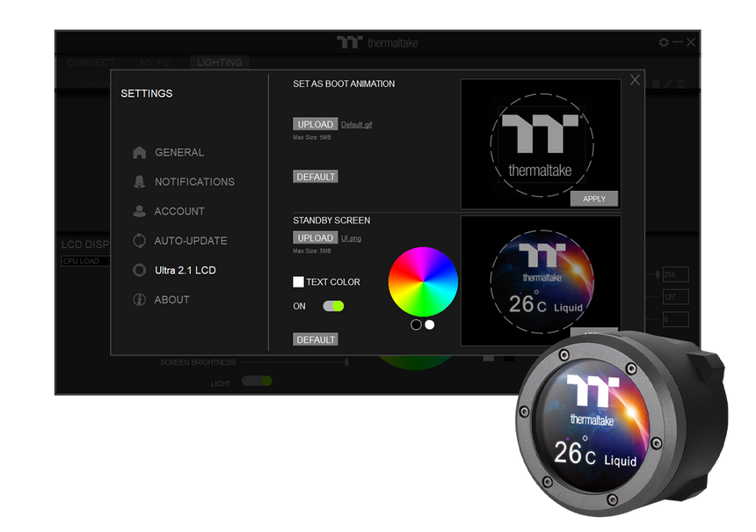Open the CPU LOAD dropdown
The height and width of the screenshot is (532, 756).
click(85, 259)
